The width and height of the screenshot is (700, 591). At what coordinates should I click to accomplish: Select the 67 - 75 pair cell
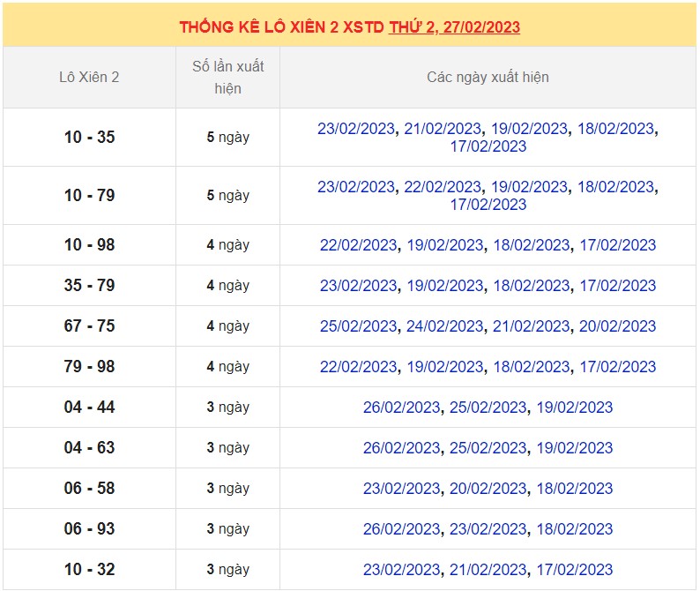pyautogui.click(x=89, y=326)
